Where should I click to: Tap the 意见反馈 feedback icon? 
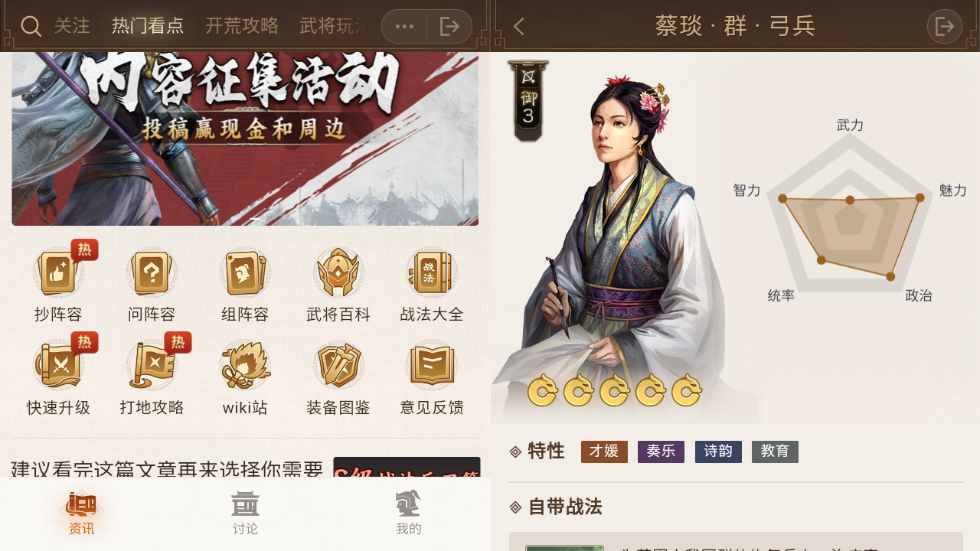point(432,366)
